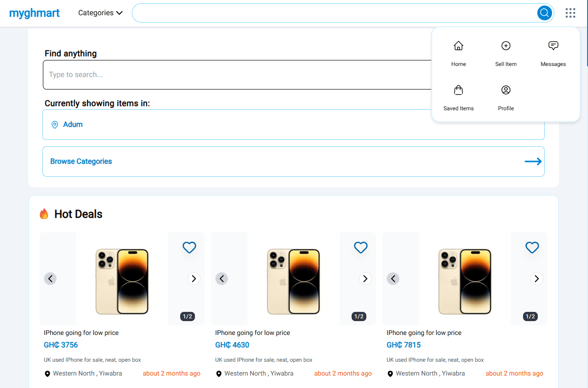Show previous image of GH₵ 4630 iPhone
The image size is (588, 388).
tap(222, 279)
